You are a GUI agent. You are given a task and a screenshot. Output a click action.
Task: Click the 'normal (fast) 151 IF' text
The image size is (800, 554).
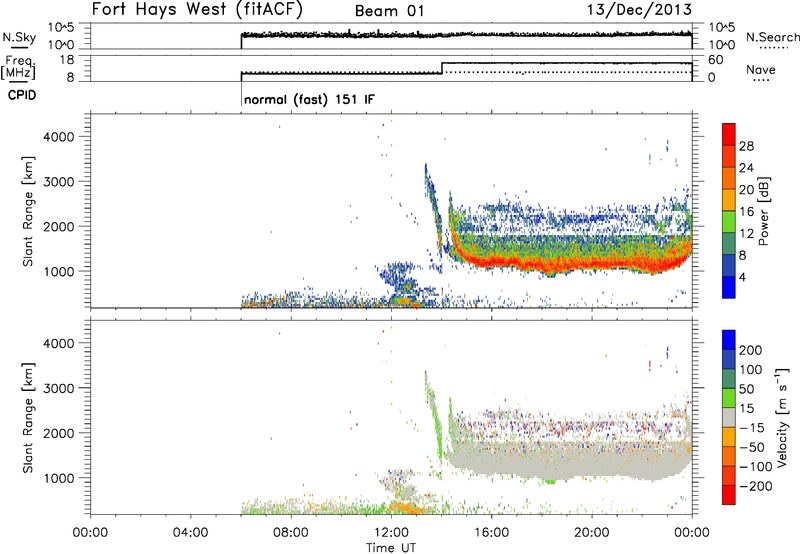(309, 99)
